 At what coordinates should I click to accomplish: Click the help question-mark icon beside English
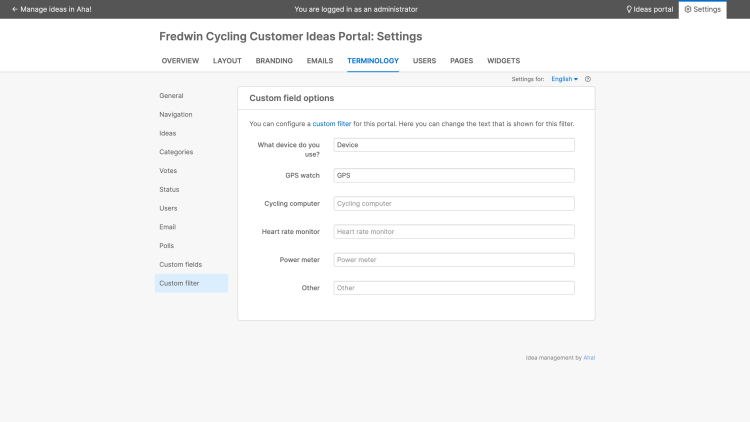pos(588,79)
